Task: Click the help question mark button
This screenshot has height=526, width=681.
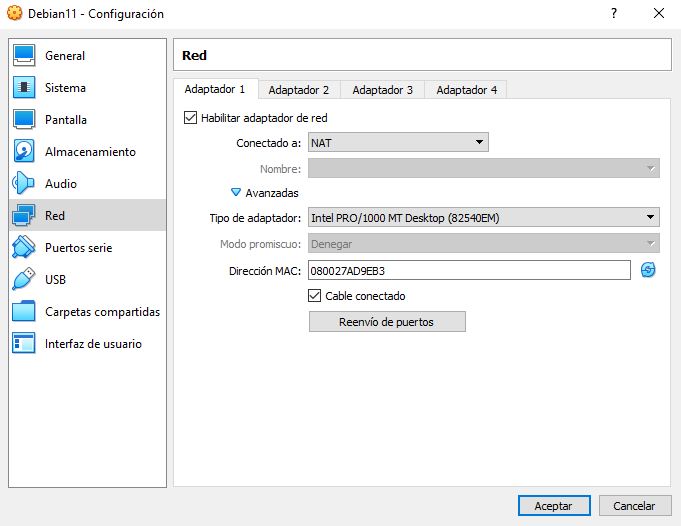Action: (614, 13)
